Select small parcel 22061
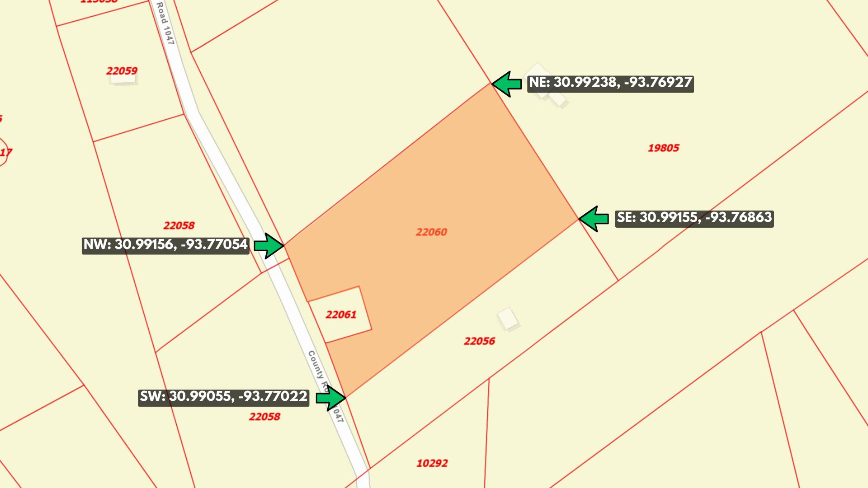Image resolution: width=868 pixels, height=488 pixels. (341, 314)
